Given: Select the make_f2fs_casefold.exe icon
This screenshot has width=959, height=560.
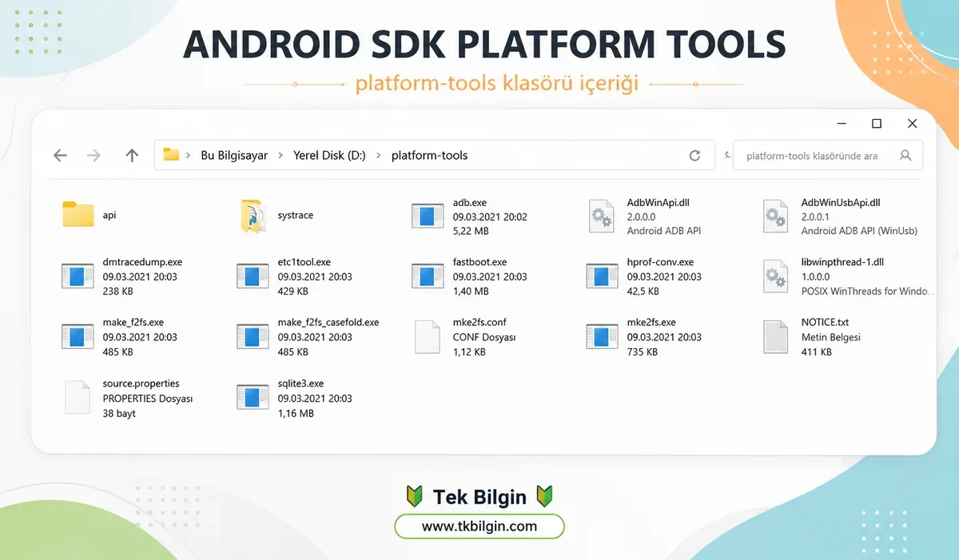Looking at the screenshot, I should [x=253, y=336].
